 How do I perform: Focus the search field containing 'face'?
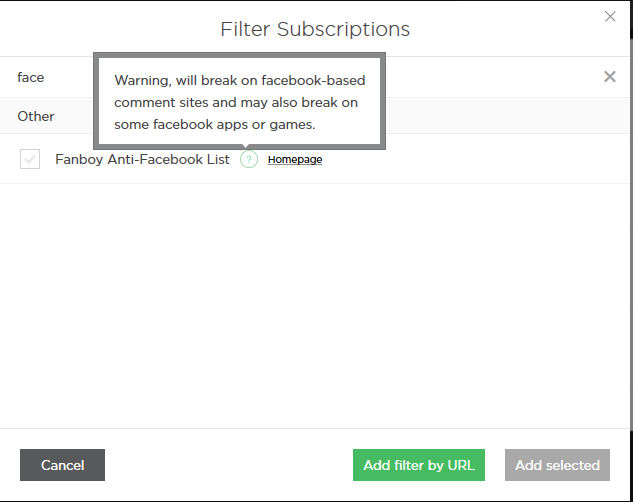click(x=50, y=77)
